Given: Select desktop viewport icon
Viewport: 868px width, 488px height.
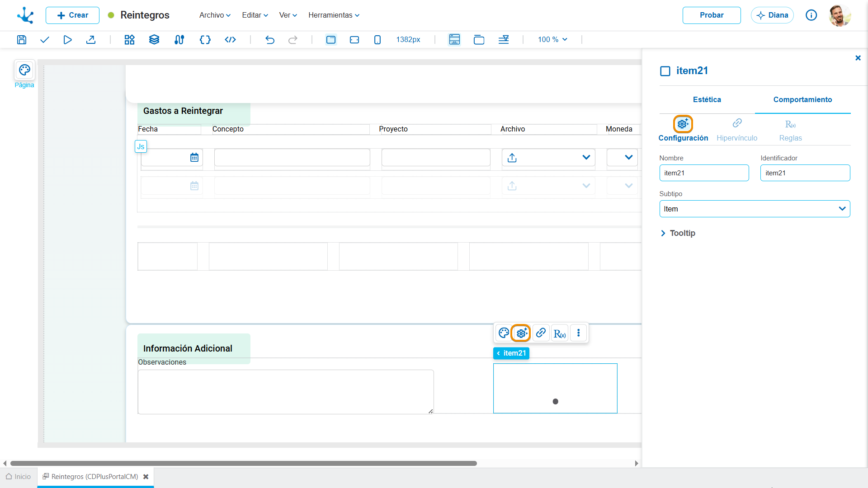Looking at the screenshot, I should (x=331, y=40).
